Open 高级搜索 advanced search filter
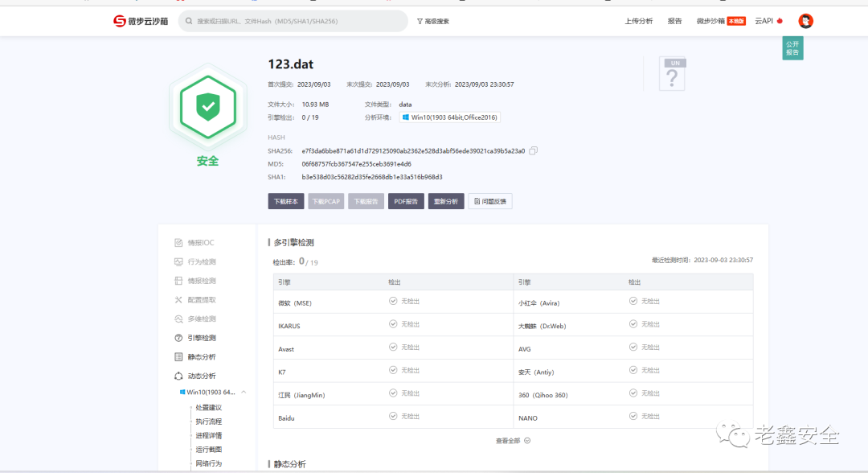Image resolution: width=868 pixels, height=473 pixels. pos(433,21)
